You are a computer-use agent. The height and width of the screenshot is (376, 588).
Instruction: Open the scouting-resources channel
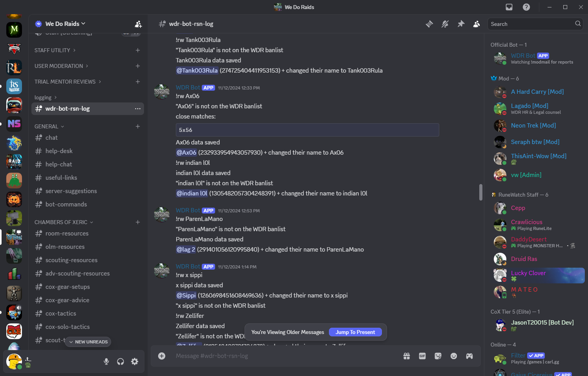click(x=88, y=260)
